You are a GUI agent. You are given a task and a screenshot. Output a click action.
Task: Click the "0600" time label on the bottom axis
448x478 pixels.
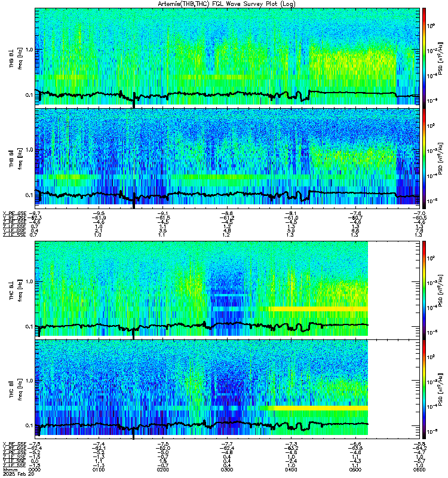click(420, 470)
